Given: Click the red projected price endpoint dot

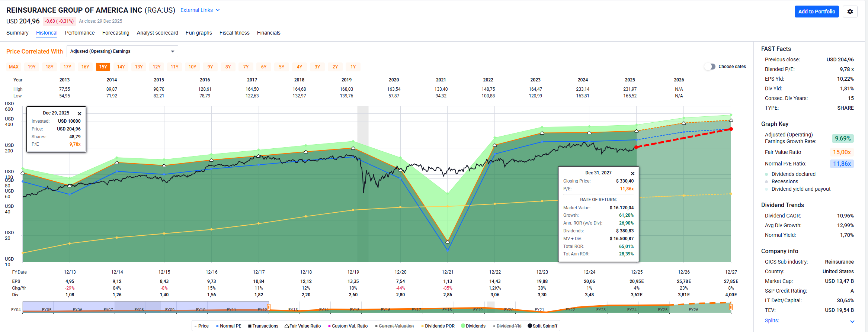Looking at the screenshot, I should pyautogui.click(x=731, y=129).
